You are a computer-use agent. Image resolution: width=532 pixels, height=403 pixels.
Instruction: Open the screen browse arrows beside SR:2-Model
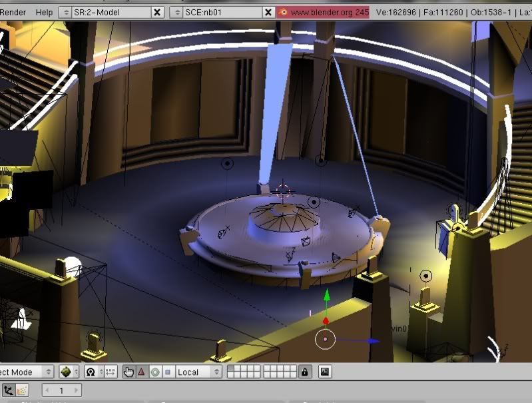(65, 13)
